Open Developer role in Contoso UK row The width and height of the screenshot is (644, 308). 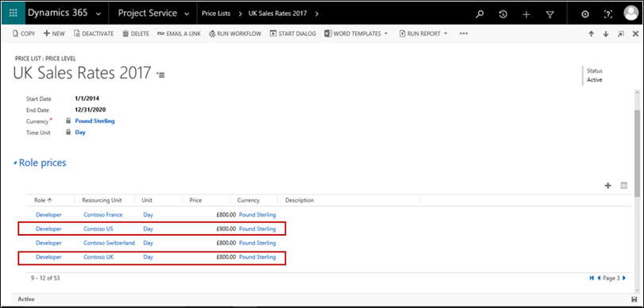point(48,257)
